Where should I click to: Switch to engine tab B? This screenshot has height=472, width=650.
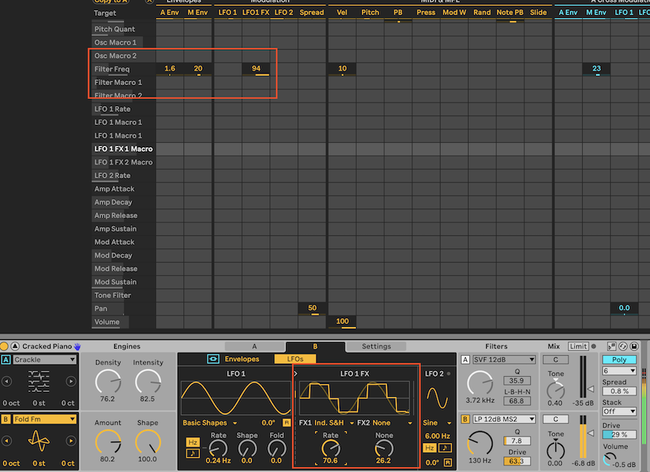click(x=315, y=346)
